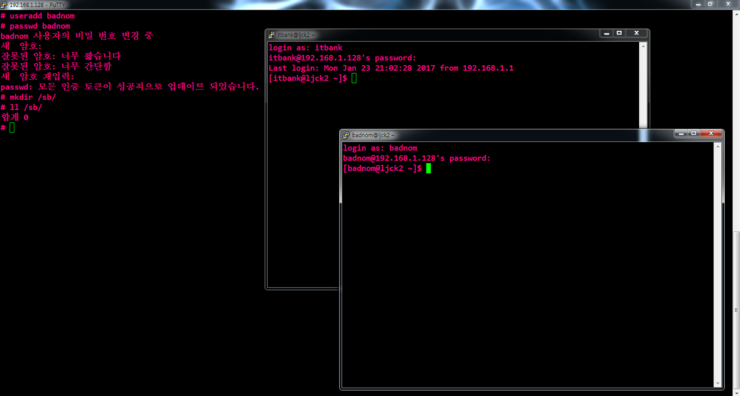Image resolution: width=740 pixels, height=396 pixels.
Task: Minimize the badnom@ljck2 PuTTY window
Action: pyautogui.click(x=681, y=134)
